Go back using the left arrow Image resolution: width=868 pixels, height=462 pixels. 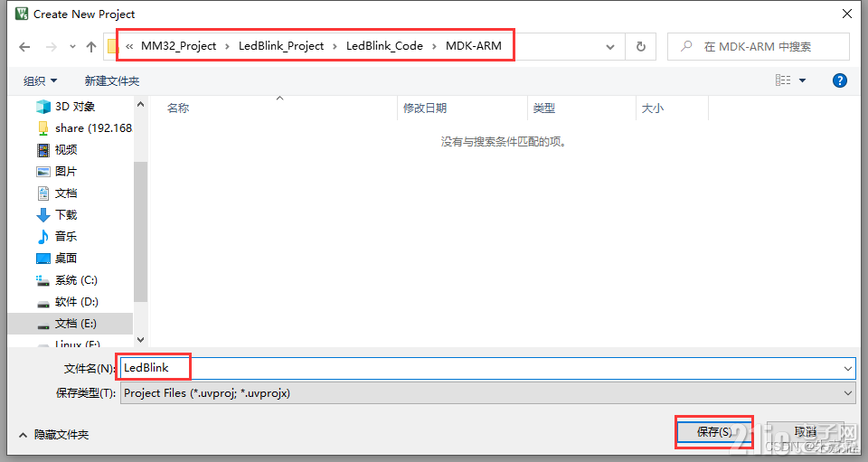click(24, 47)
